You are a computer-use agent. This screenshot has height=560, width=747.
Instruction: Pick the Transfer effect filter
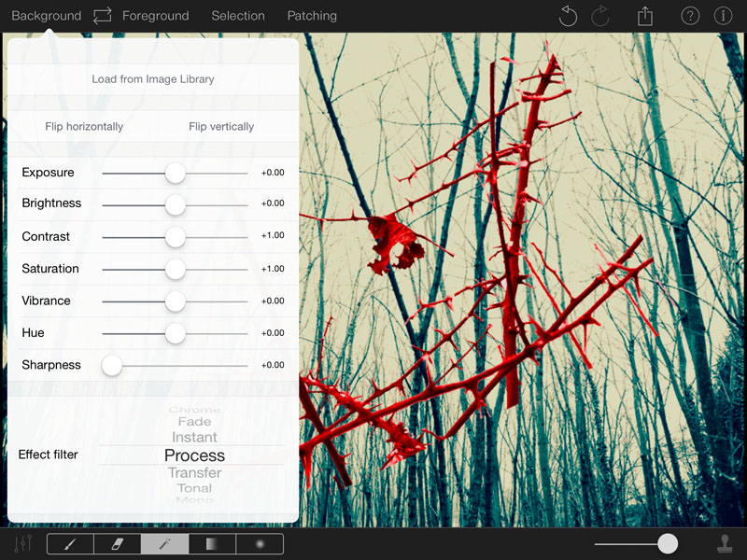(x=194, y=472)
